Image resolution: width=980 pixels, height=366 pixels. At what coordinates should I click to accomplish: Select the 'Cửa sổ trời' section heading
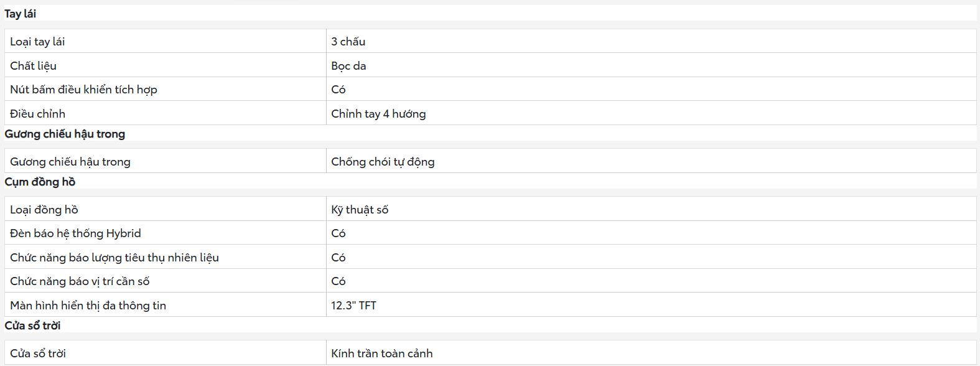(x=32, y=326)
